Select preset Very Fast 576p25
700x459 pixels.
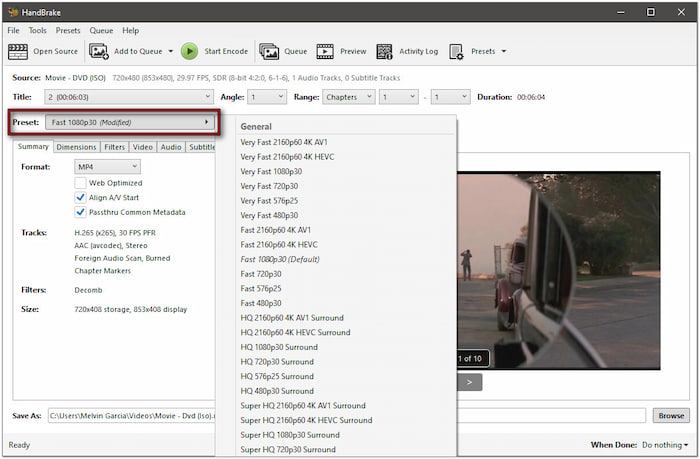coord(269,201)
